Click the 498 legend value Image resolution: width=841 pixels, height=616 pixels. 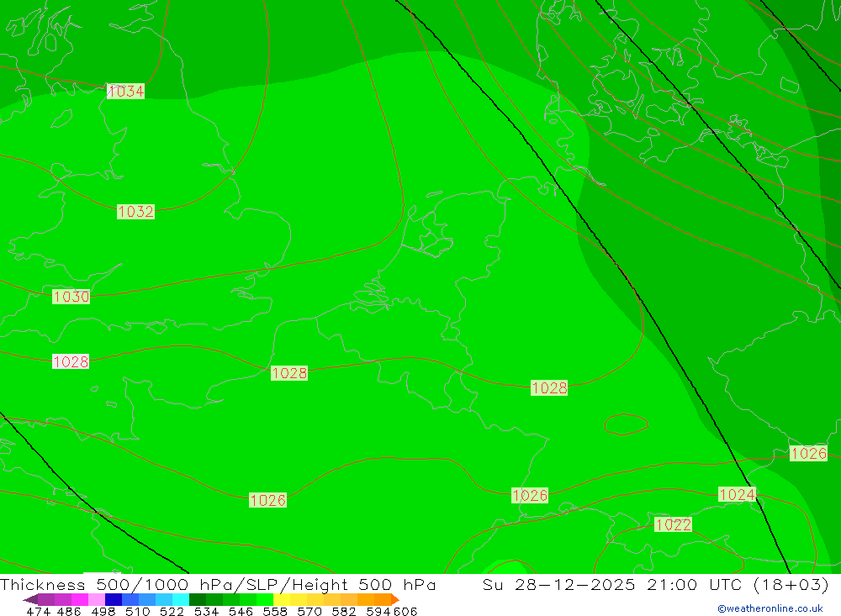tap(103, 612)
